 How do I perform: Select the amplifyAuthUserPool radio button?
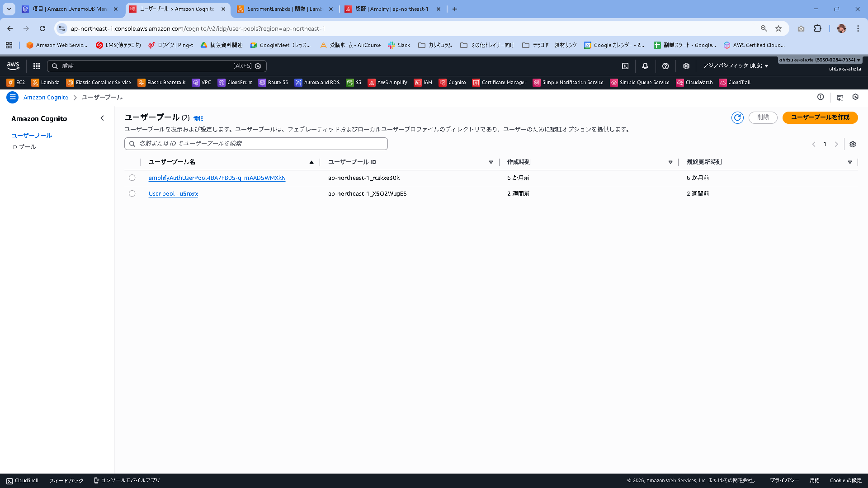coord(132,178)
